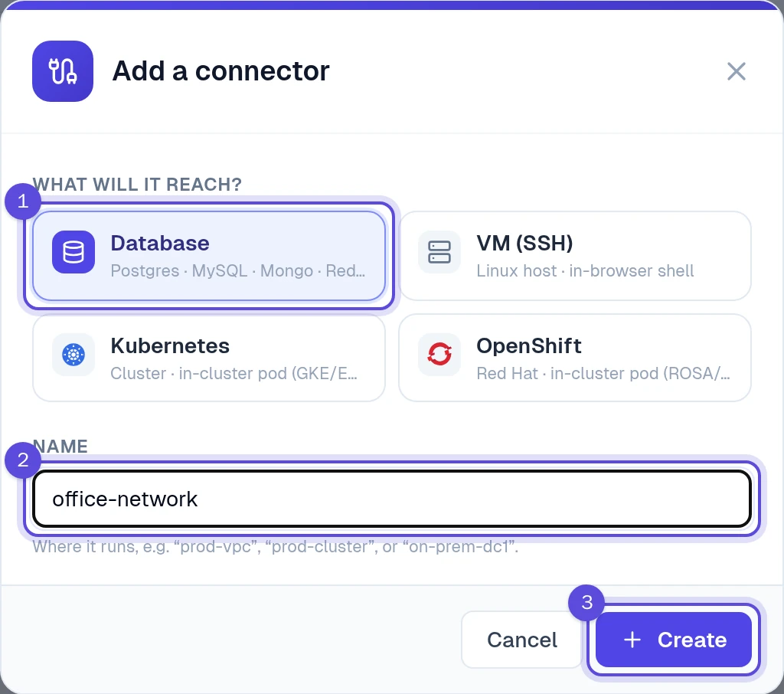Viewport: 784px width, 694px height.
Task: Click the 'Add a connector' title text
Action: pyautogui.click(x=221, y=70)
